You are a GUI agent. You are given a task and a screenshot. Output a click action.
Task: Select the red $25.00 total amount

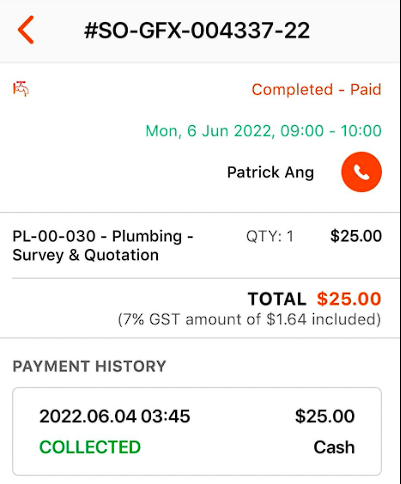point(349,299)
